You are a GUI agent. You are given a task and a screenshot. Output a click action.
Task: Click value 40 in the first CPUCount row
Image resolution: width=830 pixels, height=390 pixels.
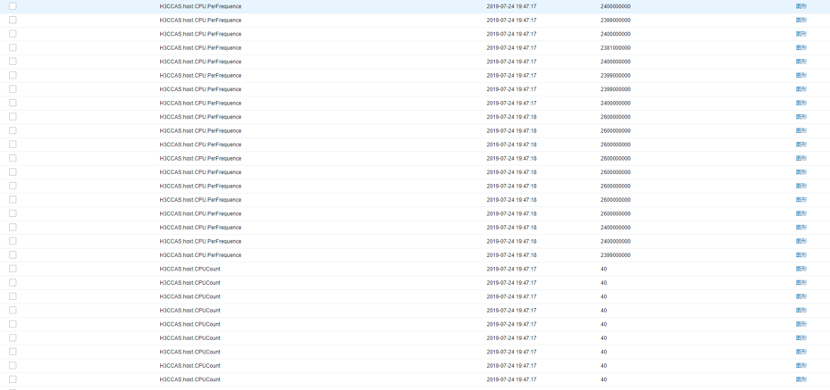click(x=603, y=269)
